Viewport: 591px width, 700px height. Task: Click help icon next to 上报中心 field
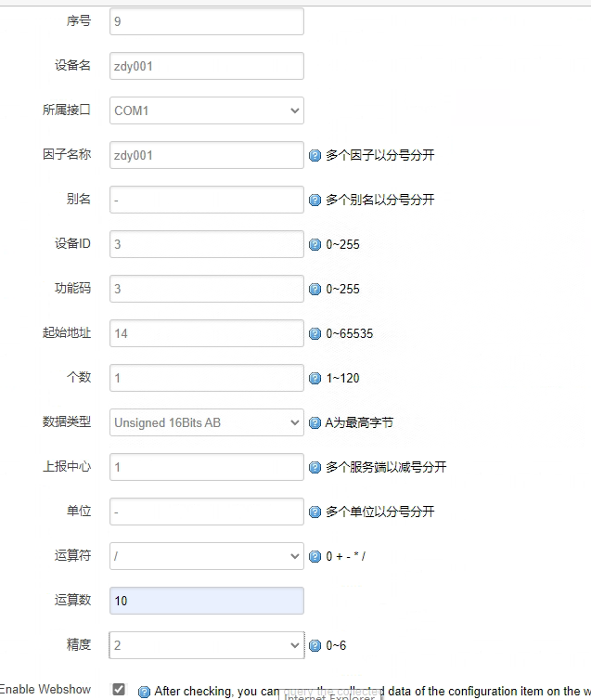(315, 468)
